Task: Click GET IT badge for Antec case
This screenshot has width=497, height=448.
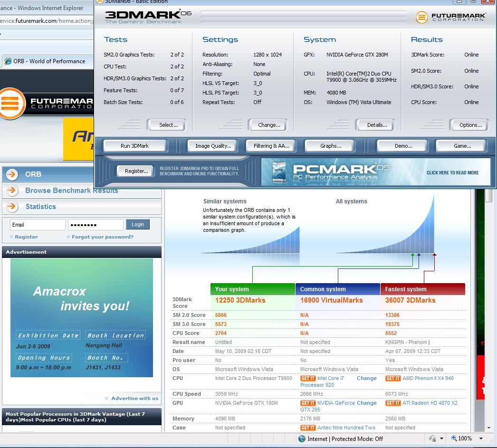Action: pyautogui.click(x=308, y=428)
